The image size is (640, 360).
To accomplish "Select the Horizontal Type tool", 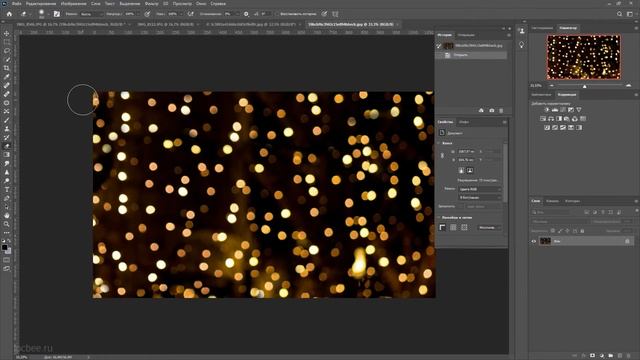I will tap(7, 189).
